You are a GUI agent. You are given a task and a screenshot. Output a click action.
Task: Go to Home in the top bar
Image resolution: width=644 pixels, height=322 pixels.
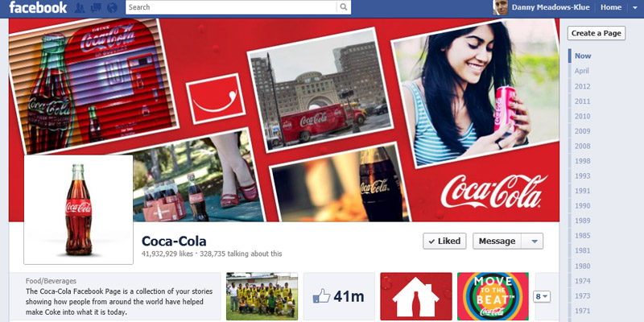click(611, 7)
